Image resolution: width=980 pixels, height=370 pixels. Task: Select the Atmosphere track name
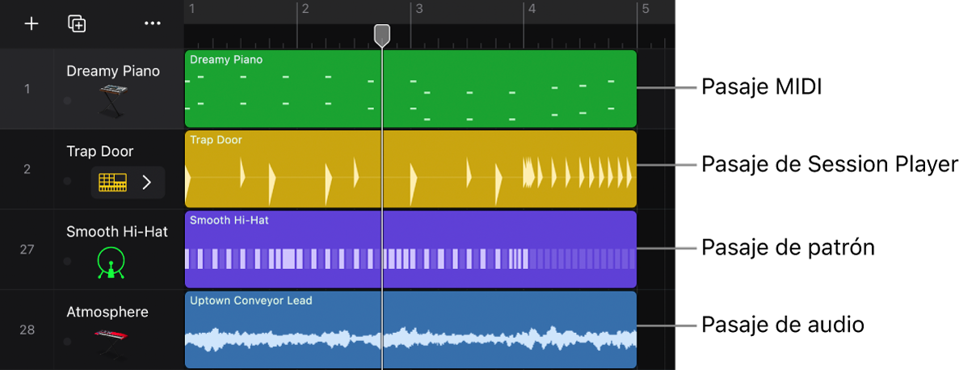tap(107, 312)
